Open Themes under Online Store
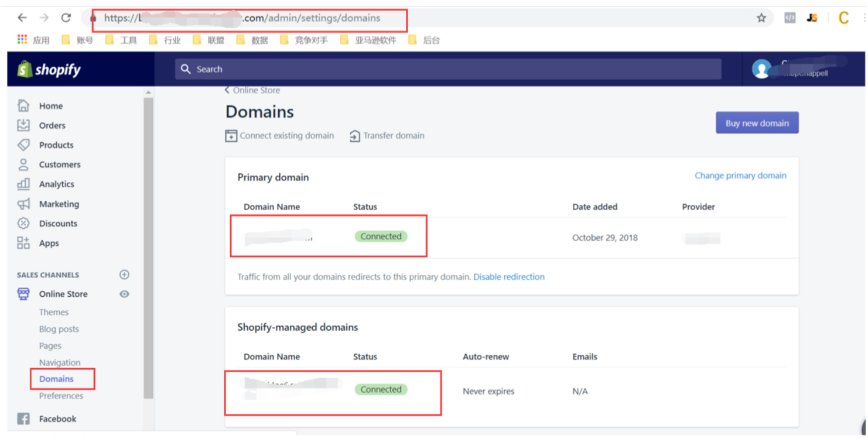The image size is (868, 439). [x=53, y=312]
